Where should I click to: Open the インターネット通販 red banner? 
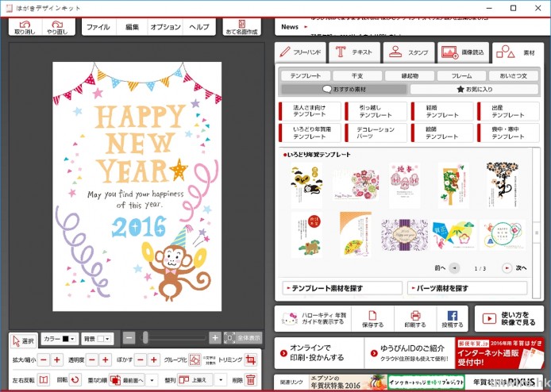coord(499,353)
